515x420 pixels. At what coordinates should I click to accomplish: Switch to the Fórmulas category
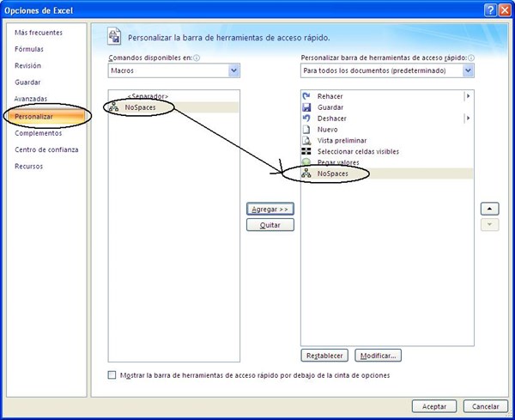tap(29, 49)
